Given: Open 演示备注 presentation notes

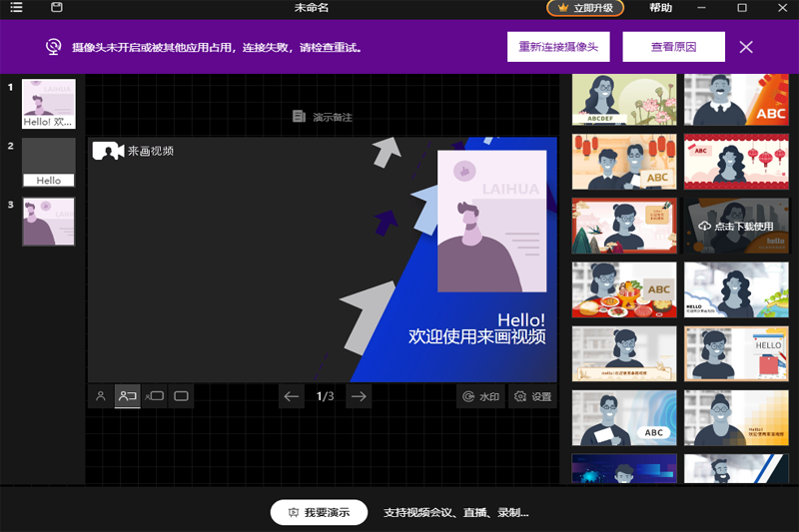Looking at the screenshot, I should click(x=323, y=117).
